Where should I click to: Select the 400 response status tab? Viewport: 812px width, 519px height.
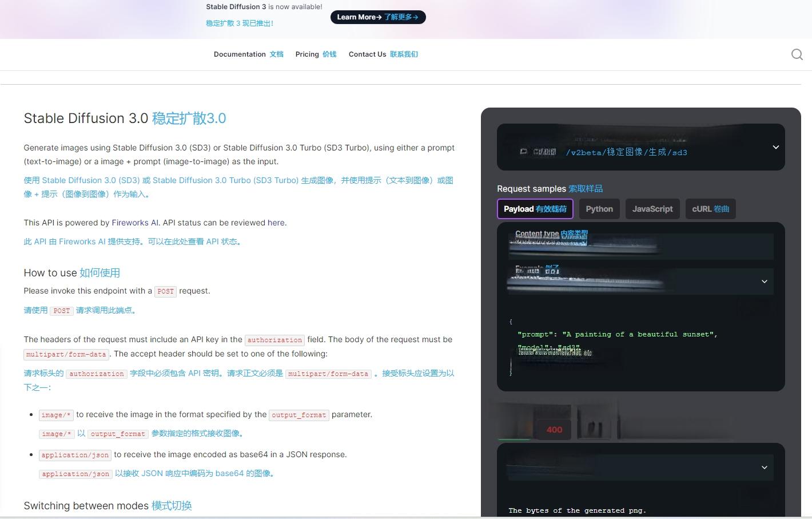coord(554,430)
